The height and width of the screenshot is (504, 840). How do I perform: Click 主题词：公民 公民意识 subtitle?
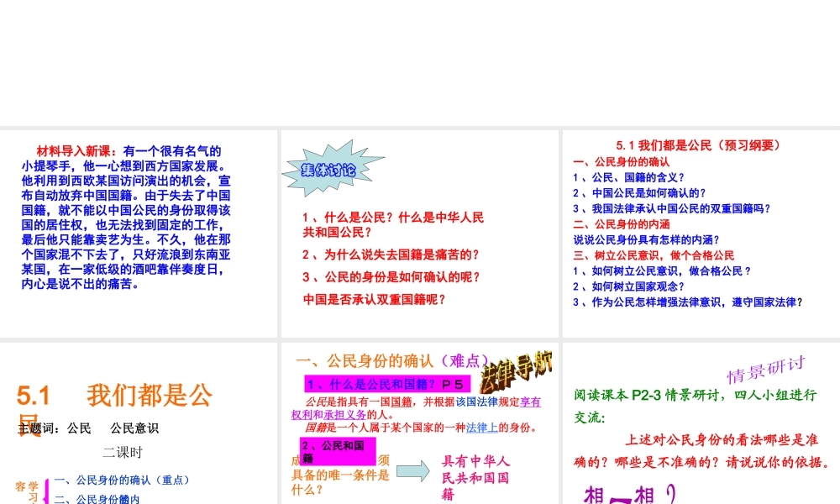pyautogui.click(x=88, y=428)
